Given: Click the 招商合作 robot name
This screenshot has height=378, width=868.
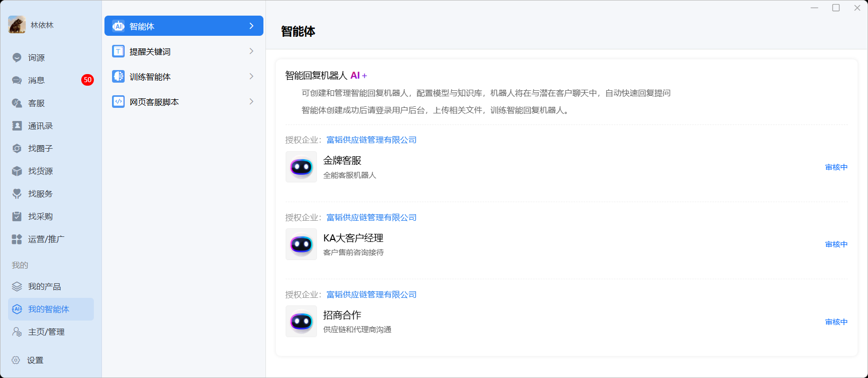Looking at the screenshot, I should [x=342, y=315].
